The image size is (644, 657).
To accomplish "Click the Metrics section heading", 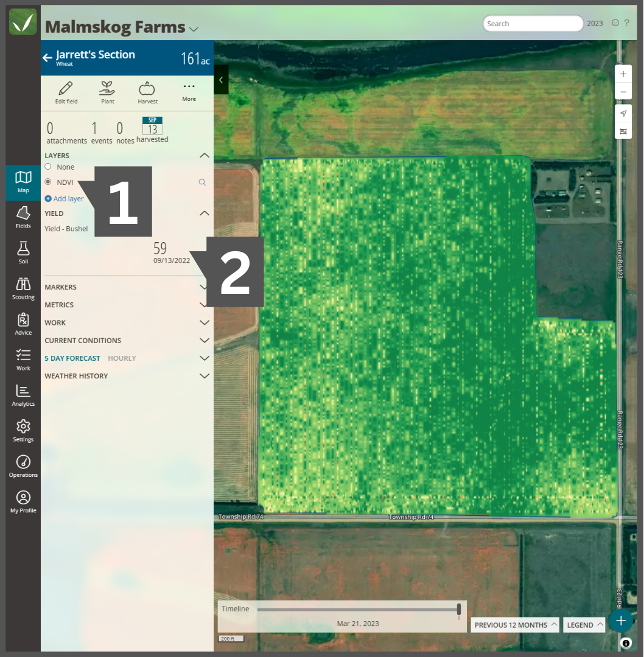I will click(59, 305).
